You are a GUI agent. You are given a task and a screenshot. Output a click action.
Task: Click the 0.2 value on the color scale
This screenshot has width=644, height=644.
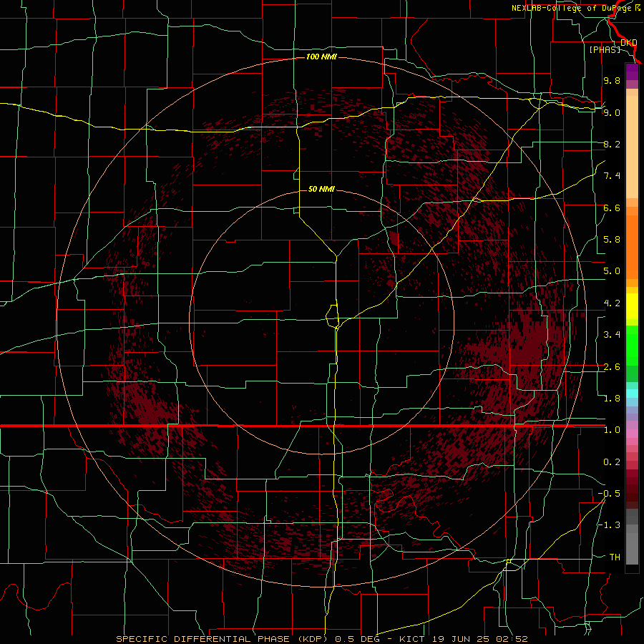(x=612, y=462)
